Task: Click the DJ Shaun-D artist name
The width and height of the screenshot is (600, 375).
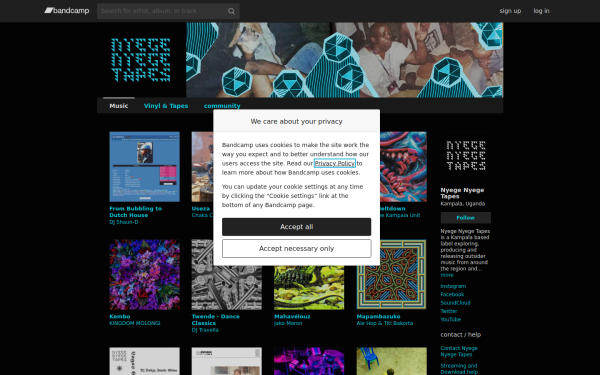Action: click(x=124, y=222)
